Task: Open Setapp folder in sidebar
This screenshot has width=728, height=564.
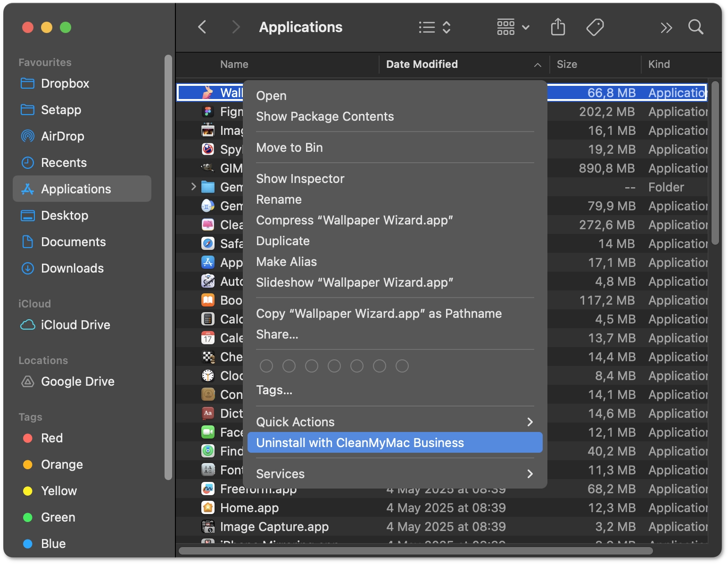Action: [82, 110]
